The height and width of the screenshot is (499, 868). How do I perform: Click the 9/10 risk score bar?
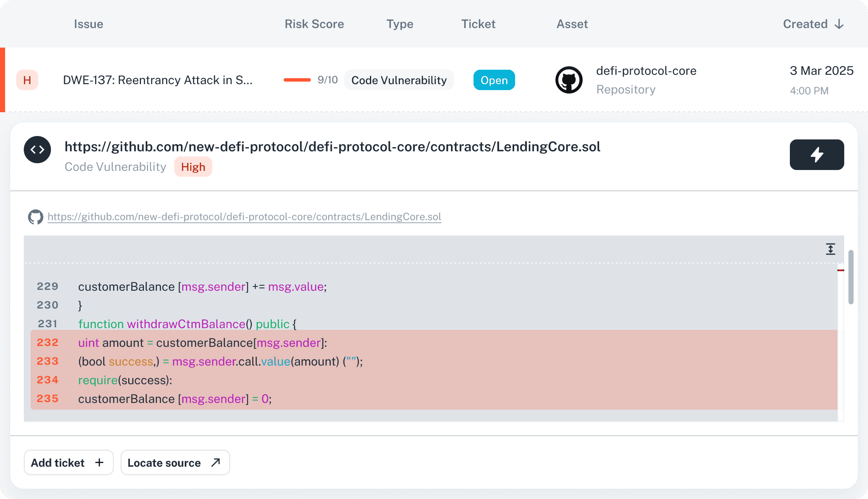(x=297, y=80)
